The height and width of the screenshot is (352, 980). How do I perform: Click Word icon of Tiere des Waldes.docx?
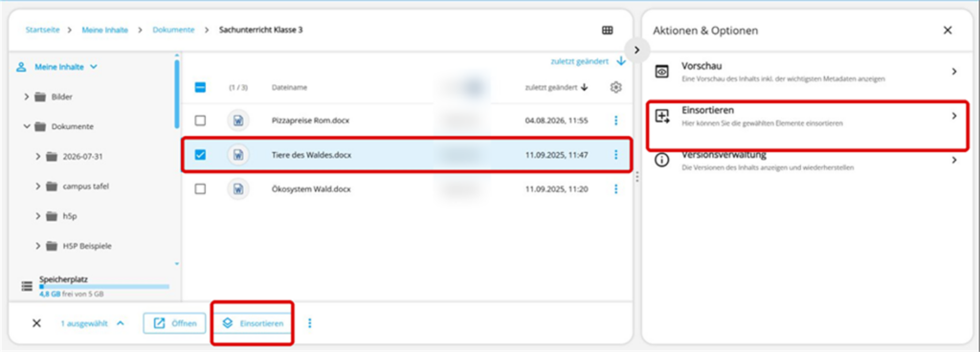point(238,155)
